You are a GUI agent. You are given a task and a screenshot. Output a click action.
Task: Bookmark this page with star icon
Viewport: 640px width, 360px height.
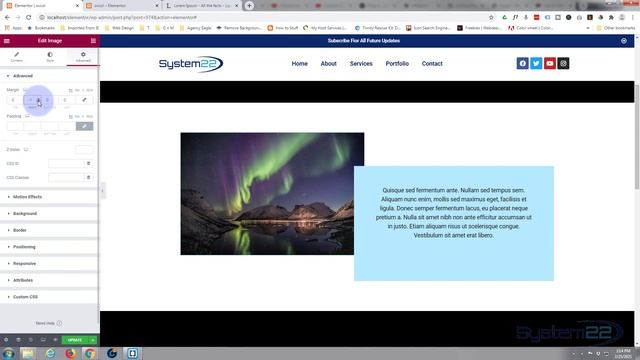(491, 18)
